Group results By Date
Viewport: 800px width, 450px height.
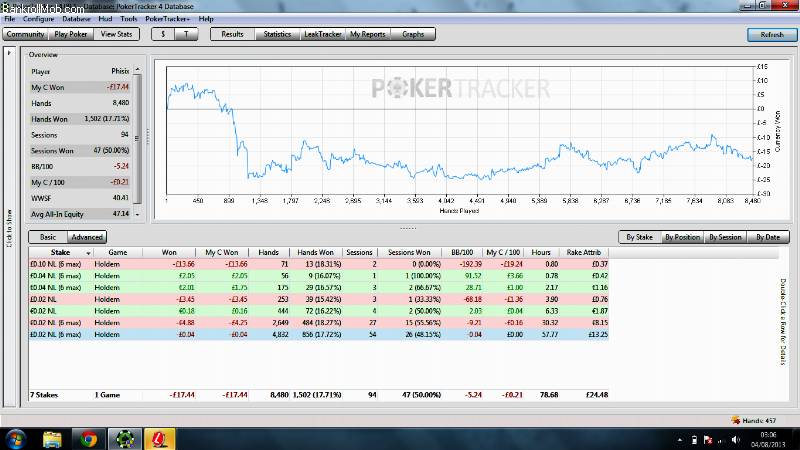click(x=768, y=237)
